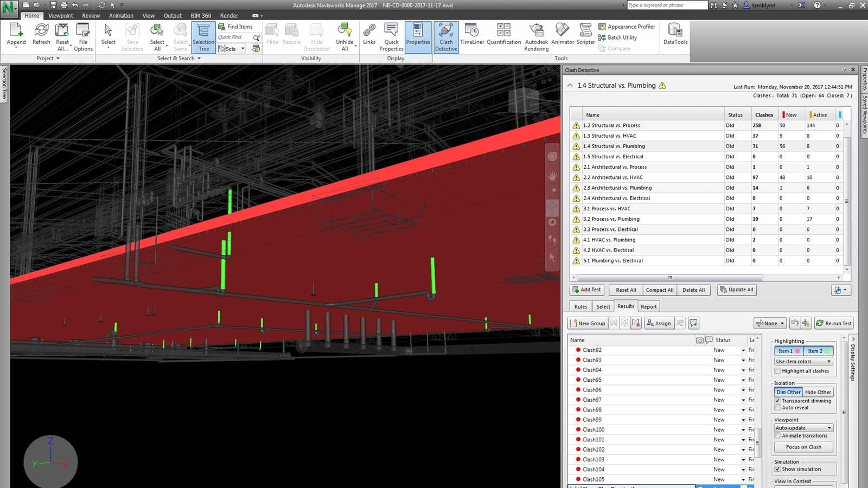Viewport: 868px width, 488px height.
Task: Collapse the 1.4 Structural vs. Plumbing header
Action: (x=570, y=86)
